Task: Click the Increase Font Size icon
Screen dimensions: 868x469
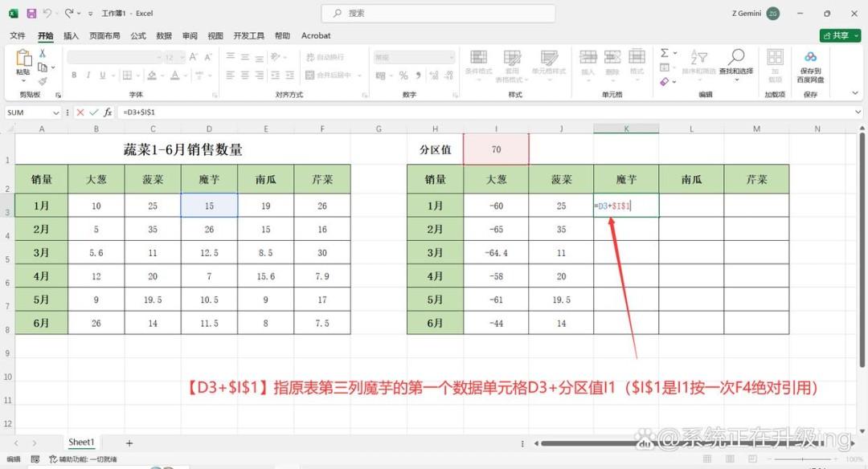Action: 193,57
